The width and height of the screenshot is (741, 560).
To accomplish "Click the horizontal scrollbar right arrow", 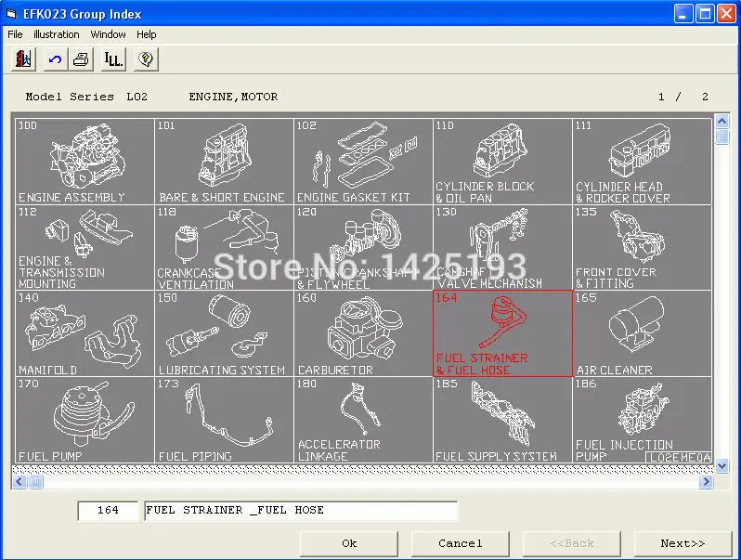I will [x=706, y=482].
